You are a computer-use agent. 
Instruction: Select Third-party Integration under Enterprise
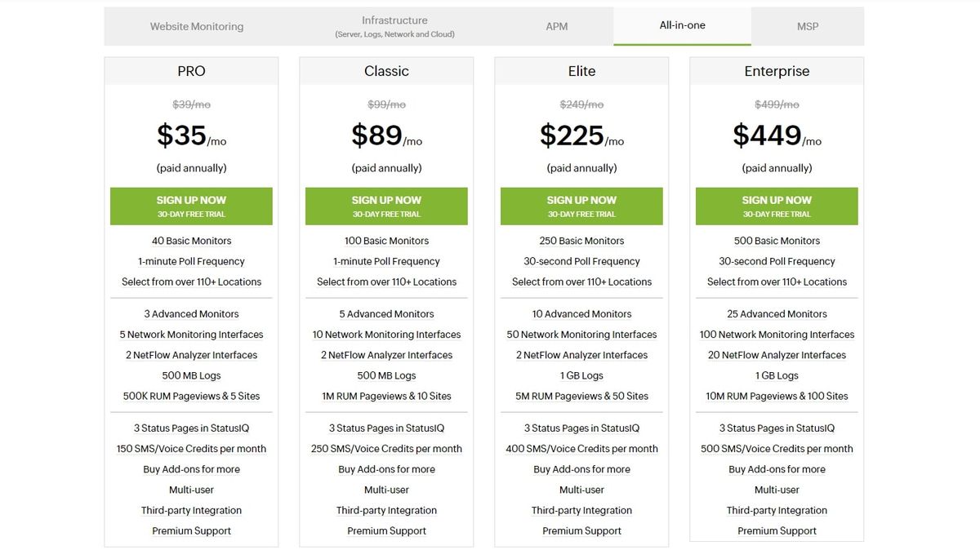coord(776,509)
